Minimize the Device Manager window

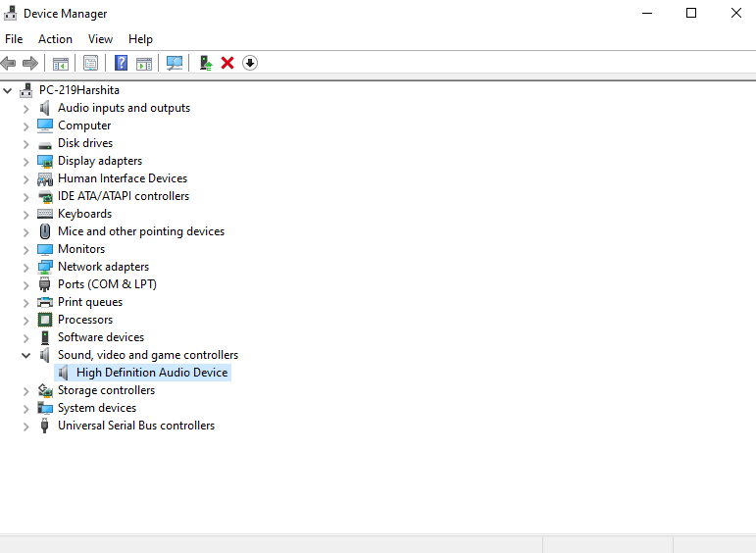647,13
